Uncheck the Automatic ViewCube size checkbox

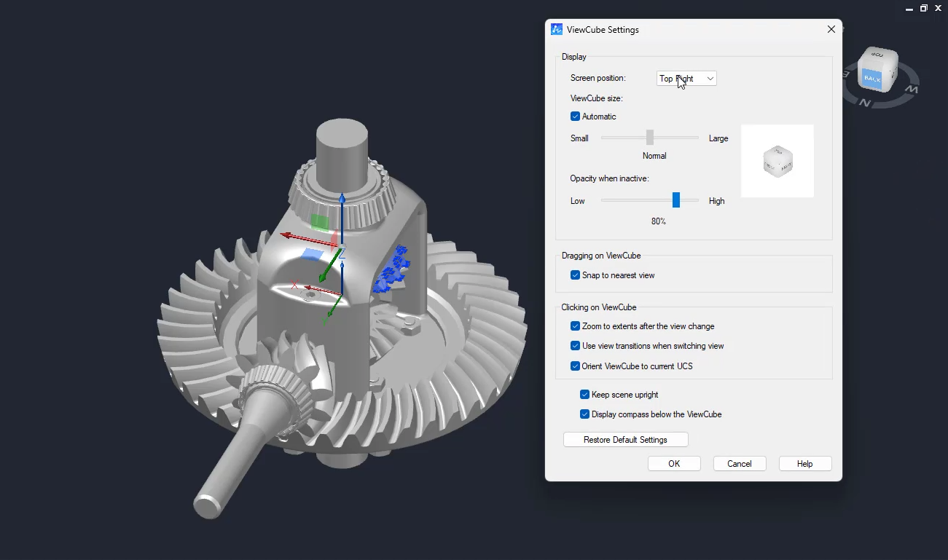[575, 117]
